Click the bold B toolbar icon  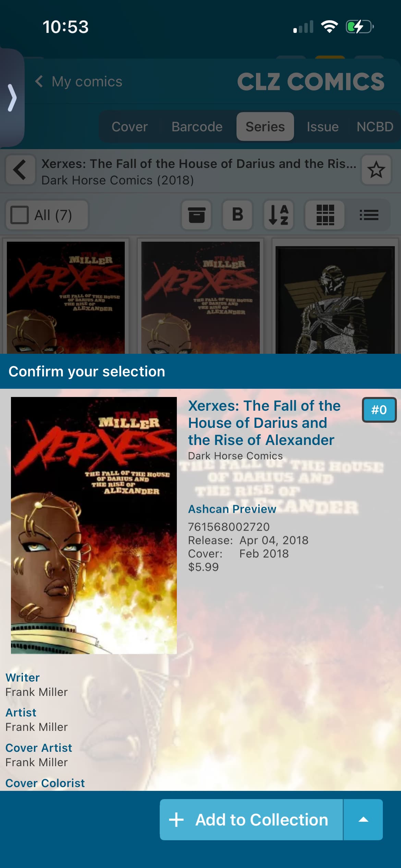click(238, 215)
